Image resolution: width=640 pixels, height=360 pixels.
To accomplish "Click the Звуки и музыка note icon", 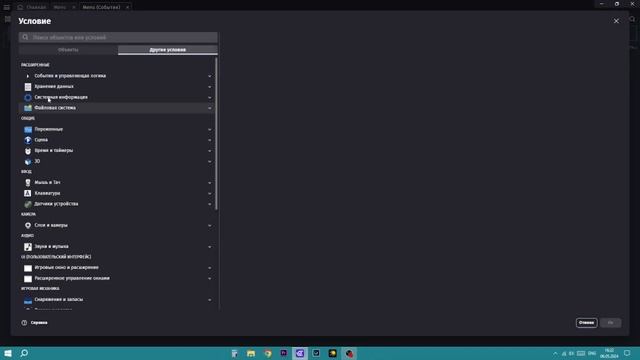I will click(28, 247).
